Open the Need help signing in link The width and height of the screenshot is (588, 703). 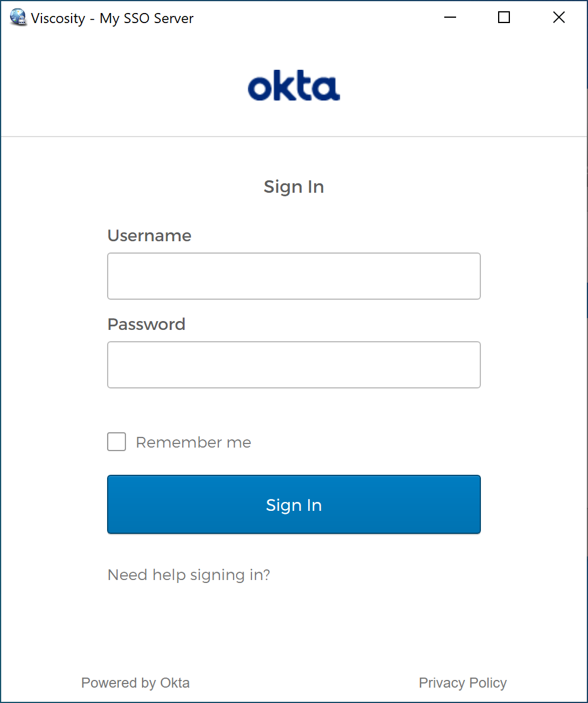coord(189,575)
